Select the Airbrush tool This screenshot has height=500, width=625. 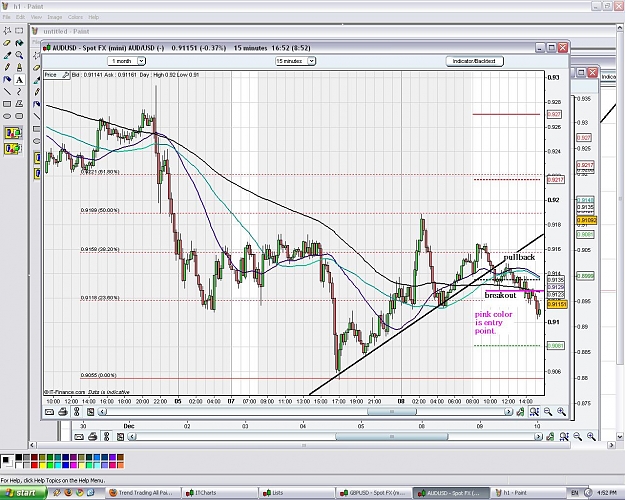tap(7, 79)
